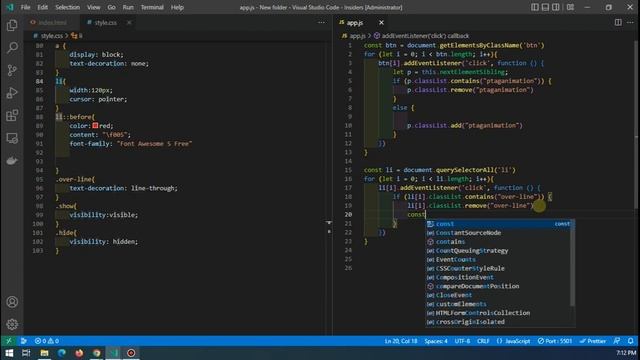
Task: Open the Search view in activity bar
Action: 12,48
